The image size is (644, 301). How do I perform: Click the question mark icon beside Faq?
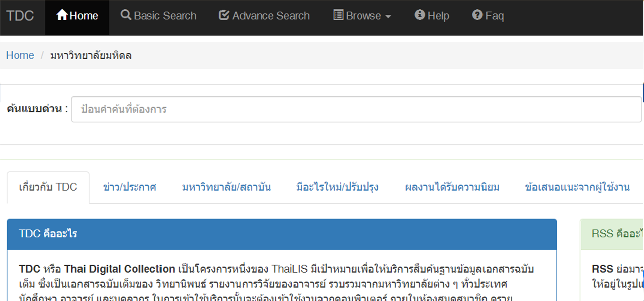click(477, 15)
